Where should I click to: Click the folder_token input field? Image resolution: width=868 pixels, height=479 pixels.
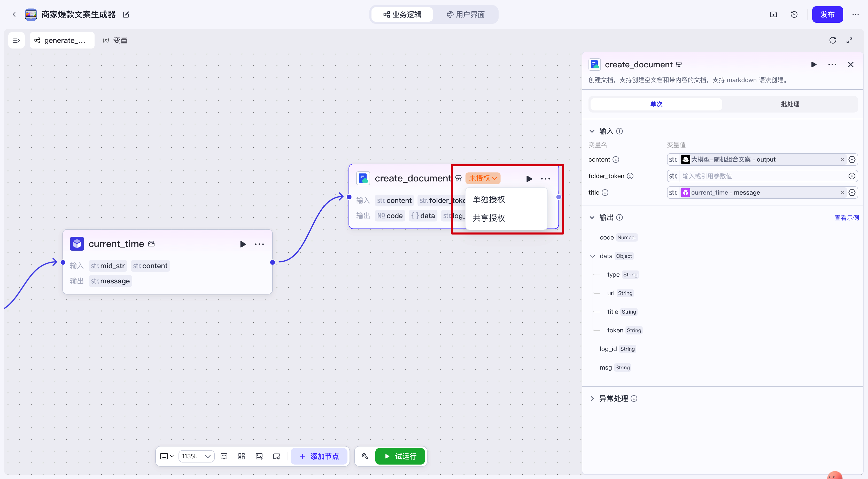point(762,176)
